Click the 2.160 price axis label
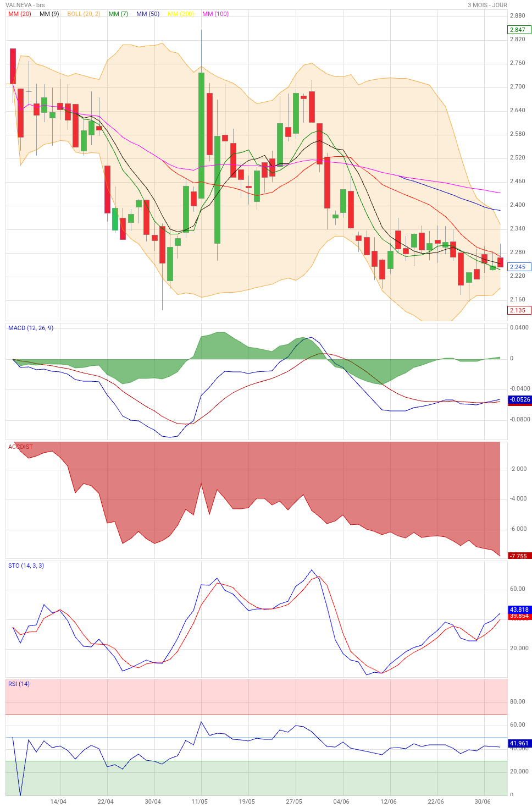532x807 pixels. pyautogui.click(x=518, y=300)
